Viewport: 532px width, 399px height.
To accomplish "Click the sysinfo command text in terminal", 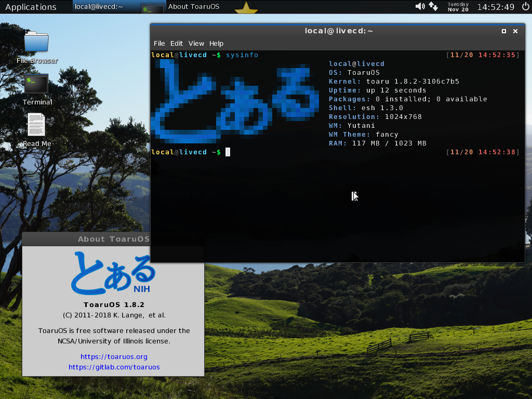I will click(x=242, y=55).
